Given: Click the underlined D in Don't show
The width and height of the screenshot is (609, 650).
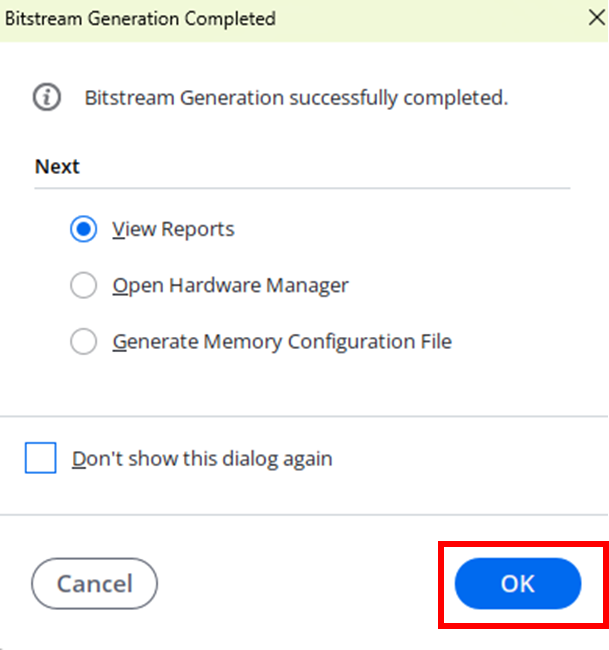Looking at the screenshot, I should (79, 458).
